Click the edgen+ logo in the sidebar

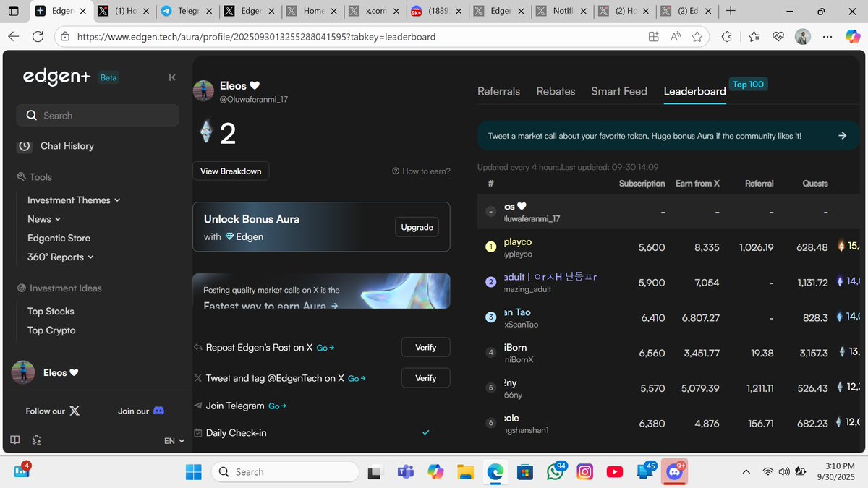(x=56, y=77)
